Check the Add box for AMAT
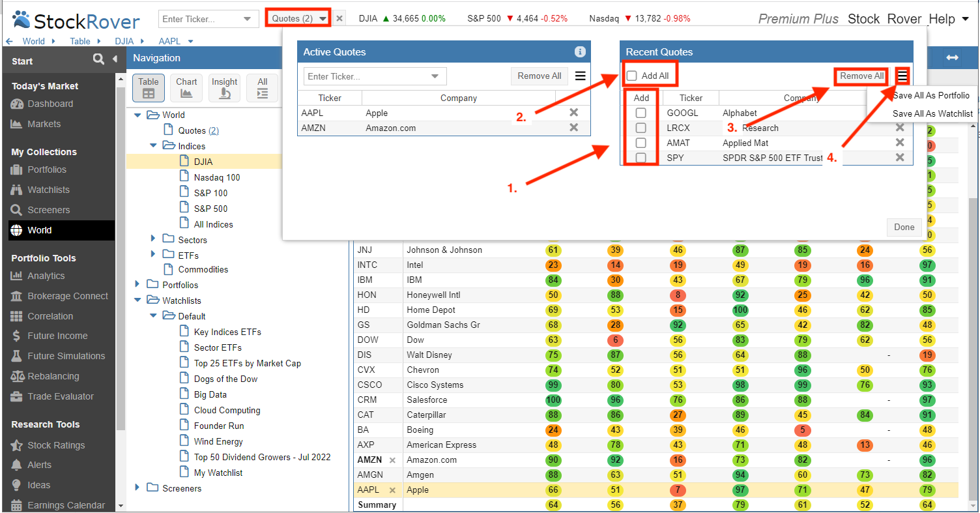980x513 pixels. coord(641,143)
